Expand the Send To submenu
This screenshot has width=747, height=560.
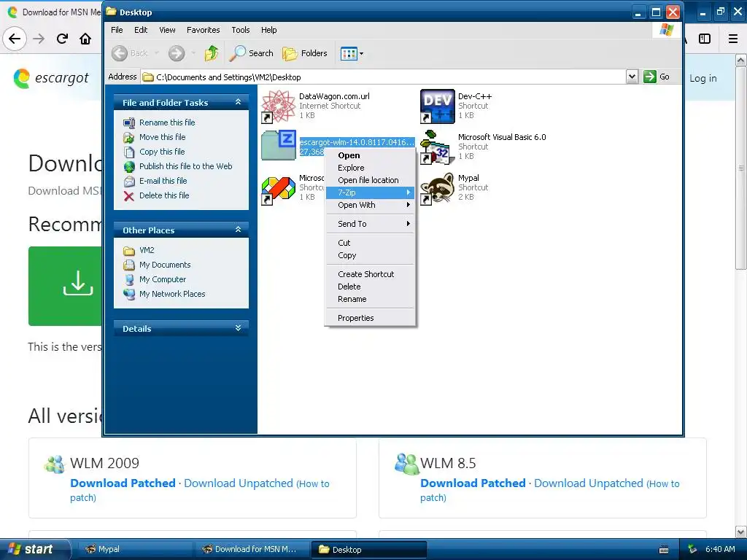click(370, 224)
